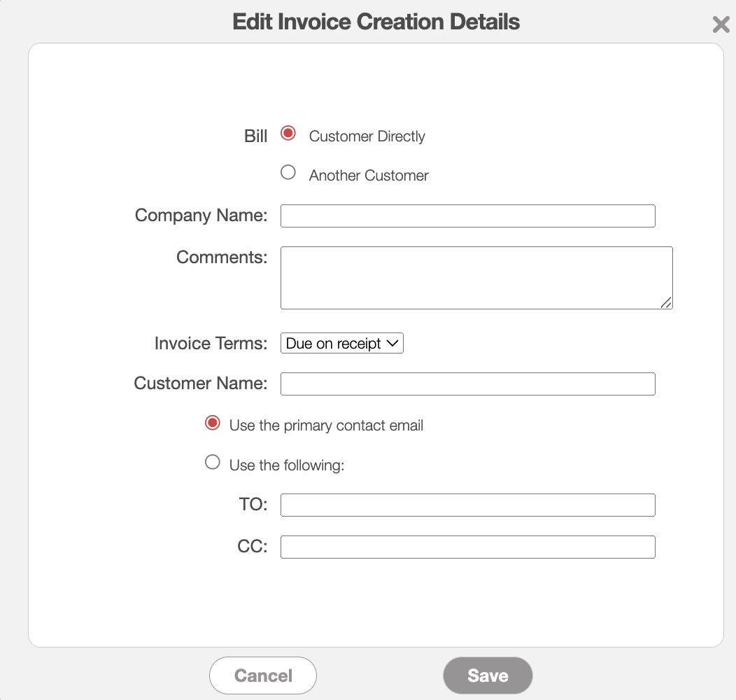
Task: Click the Customer Name input field
Action: [x=467, y=384]
